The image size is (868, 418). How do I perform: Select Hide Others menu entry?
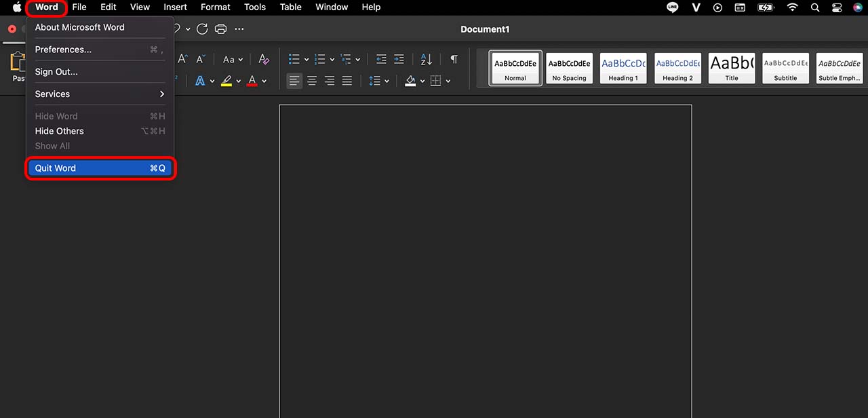100,131
